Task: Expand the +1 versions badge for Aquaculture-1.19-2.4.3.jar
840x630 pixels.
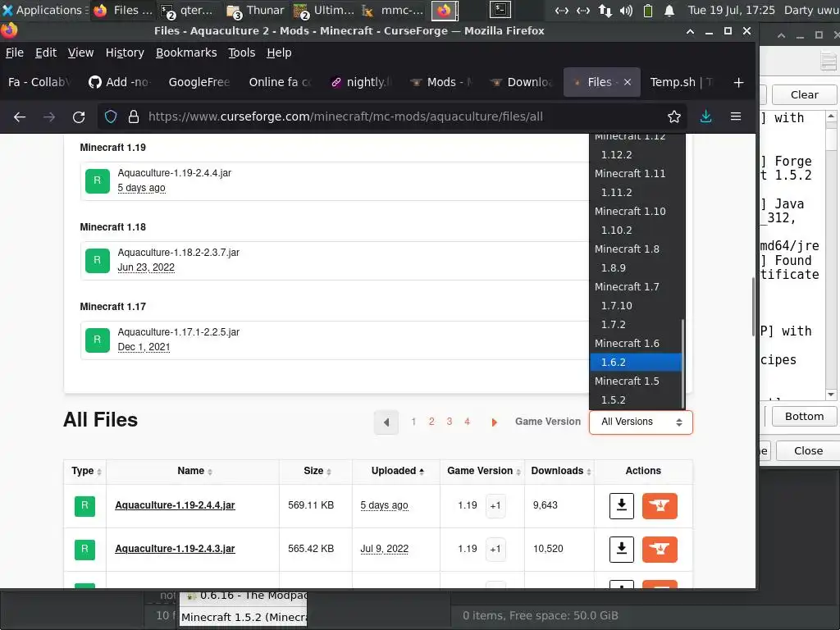Action: point(495,549)
